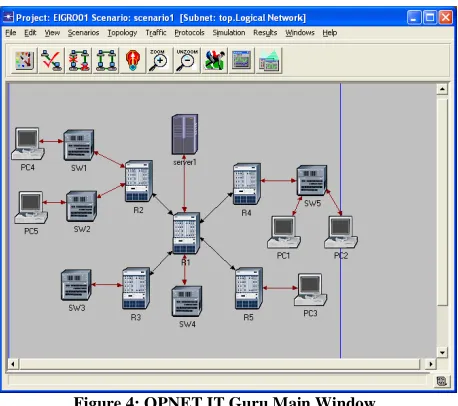Open the object palette toolbar icon
This screenshot has height=406, width=458.
(24, 60)
